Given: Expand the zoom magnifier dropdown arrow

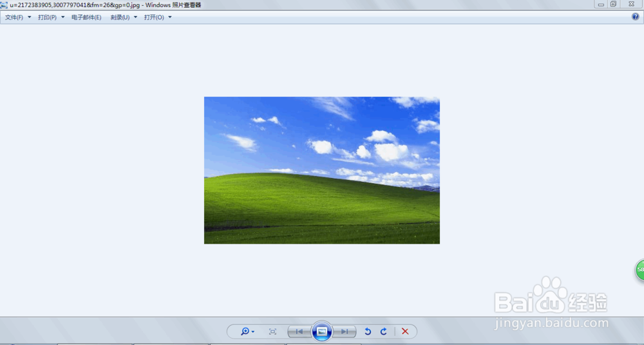Looking at the screenshot, I should [x=253, y=331].
